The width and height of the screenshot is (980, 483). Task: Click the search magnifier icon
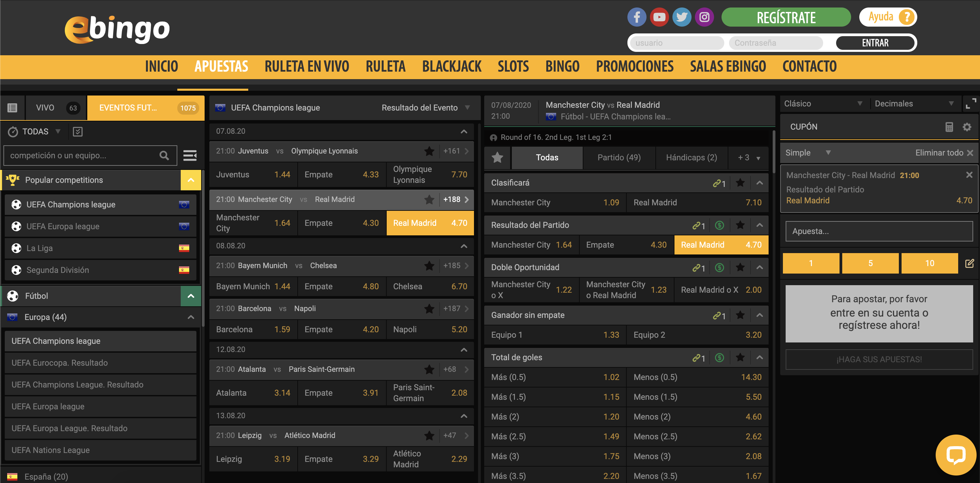pyautogui.click(x=164, y=155)
